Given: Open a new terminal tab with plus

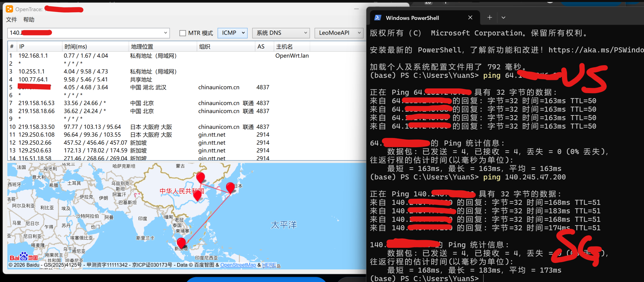Looking at the screenshot, I should coord(489,17).
